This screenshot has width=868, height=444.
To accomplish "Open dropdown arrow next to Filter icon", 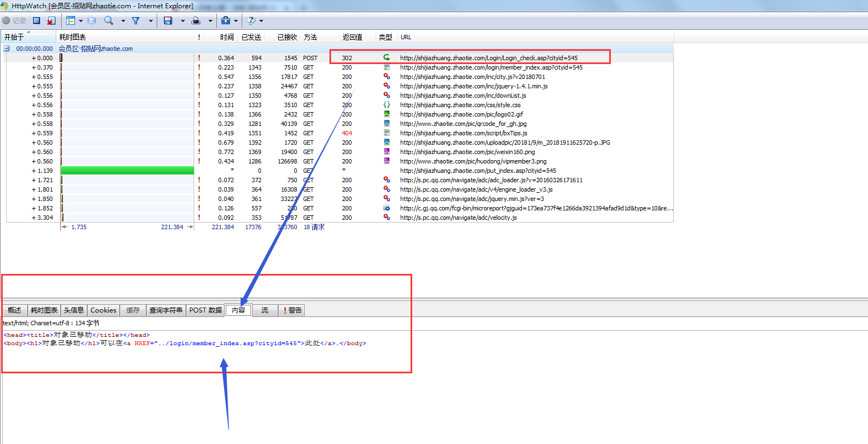I will 151,21.
